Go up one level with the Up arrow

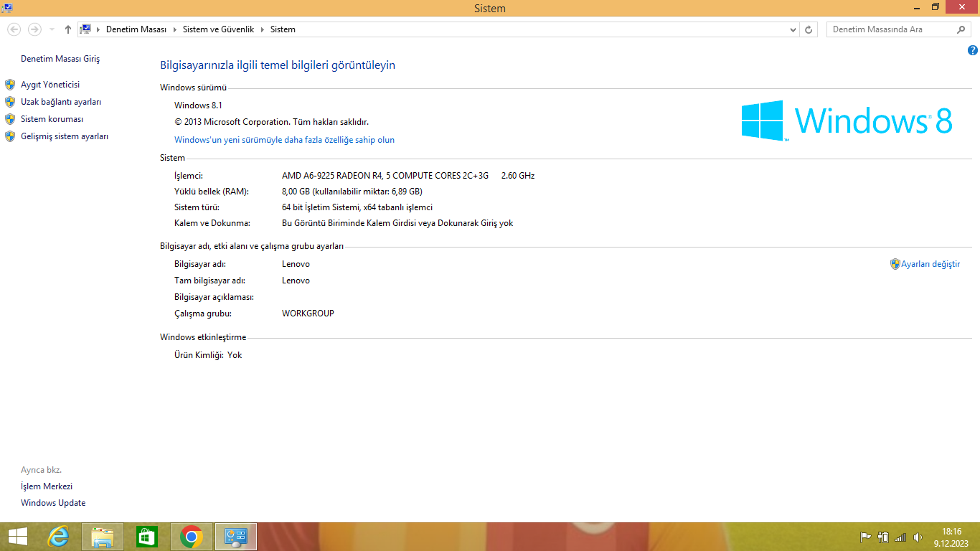(68, 29)
